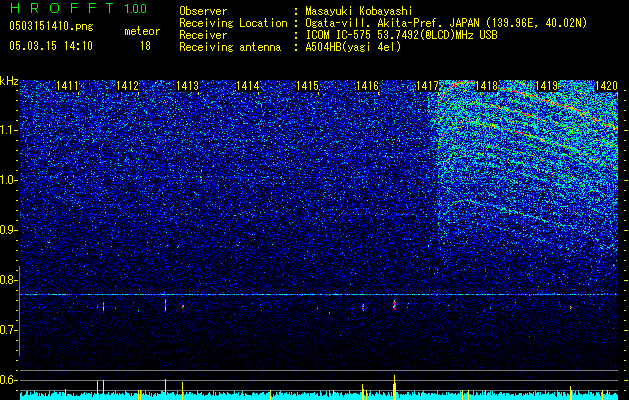Click the strong meteor echo after 1416
Screen dimensions: 629x400
394,305
